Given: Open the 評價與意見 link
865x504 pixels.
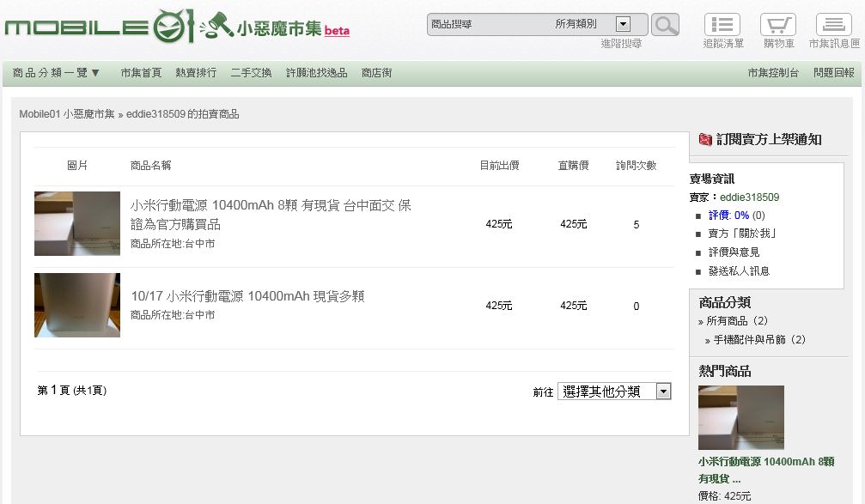Looking at the screenshot, I should (734, 252).
